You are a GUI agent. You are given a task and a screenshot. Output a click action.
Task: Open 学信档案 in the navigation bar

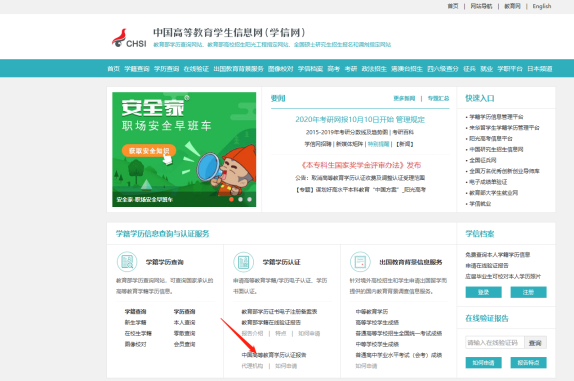tap(310, 68)
